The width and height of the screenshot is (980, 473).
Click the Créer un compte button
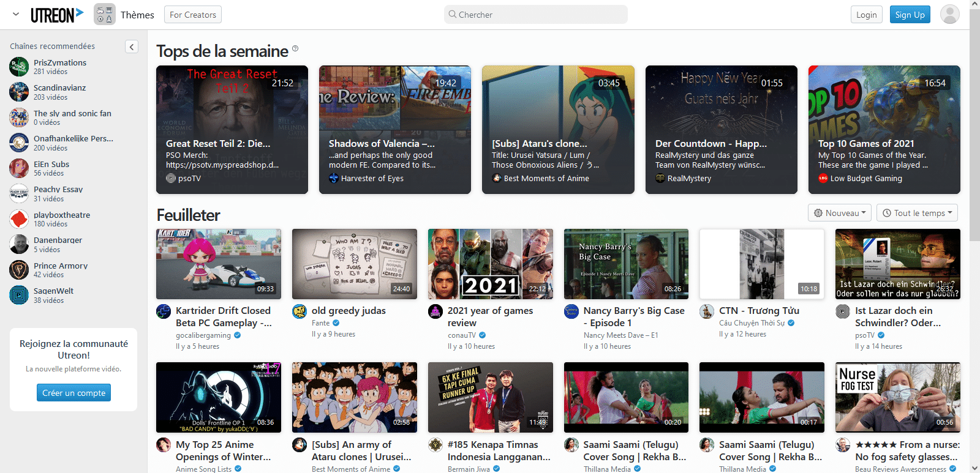point(73,393)
